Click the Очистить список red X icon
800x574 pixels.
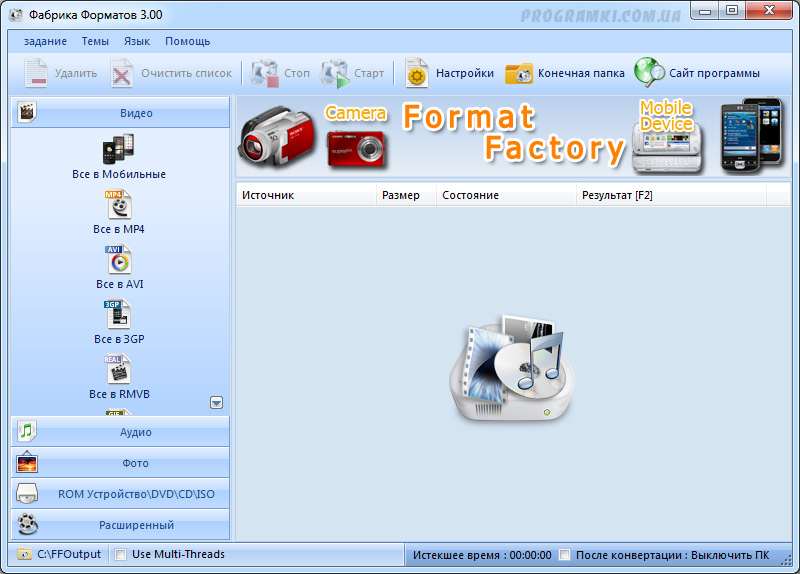point(122,73)
